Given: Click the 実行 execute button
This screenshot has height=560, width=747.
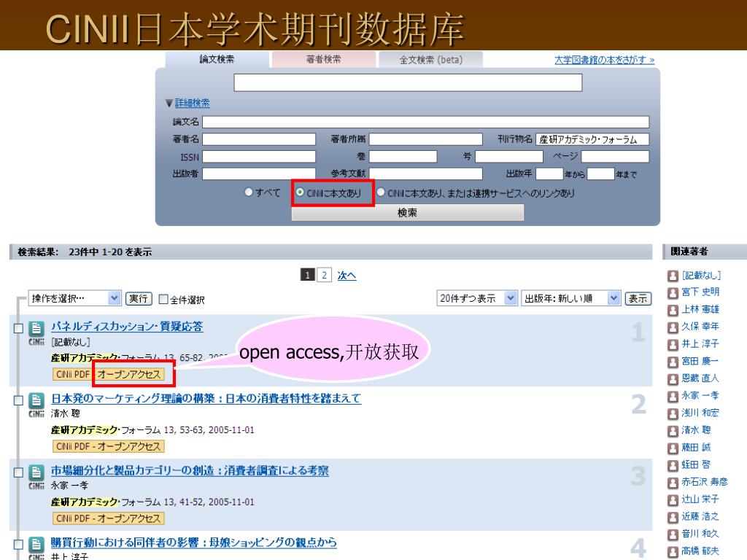Looking at the screenshot, I should point(139,298).
